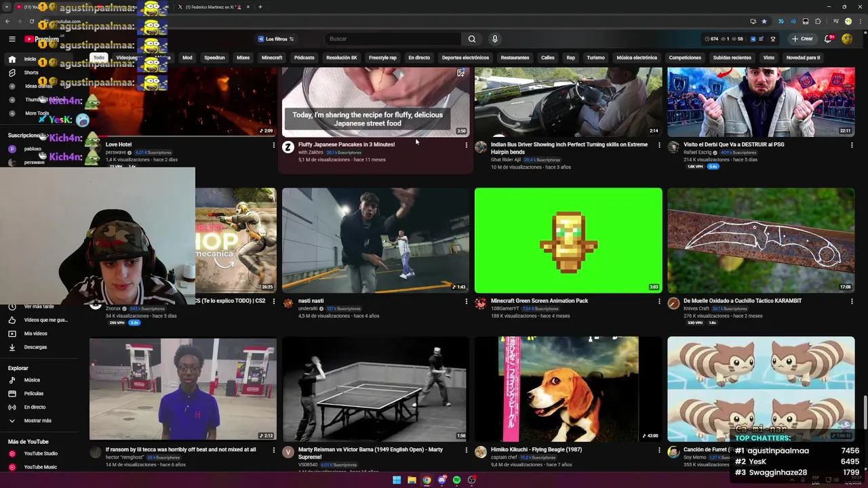
Task: Play the karambit knife thumbnail
Action: [761, 241]
